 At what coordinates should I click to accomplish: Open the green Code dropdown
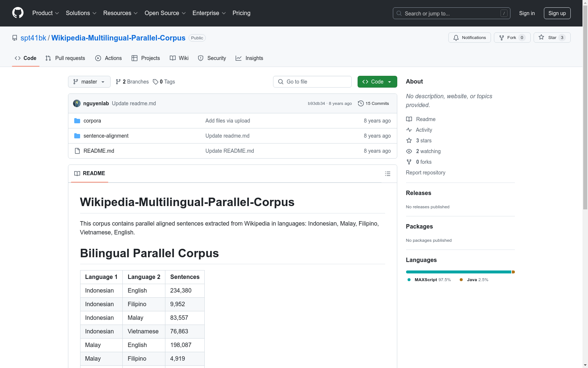377,82
